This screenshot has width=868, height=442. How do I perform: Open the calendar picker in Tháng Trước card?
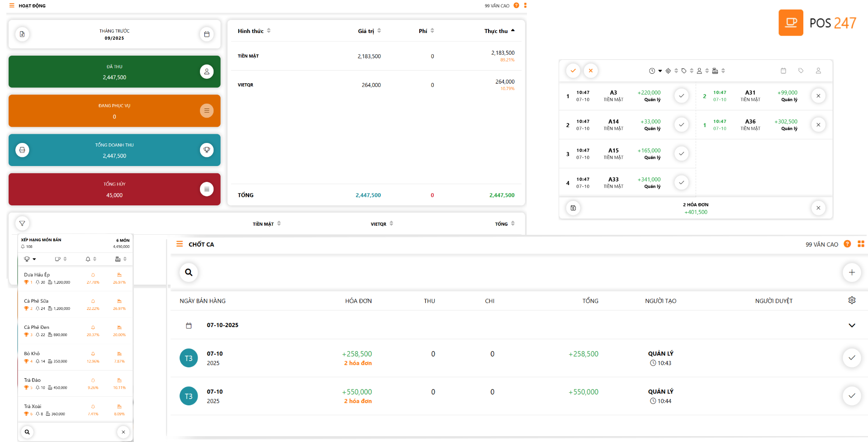[207, 34]
